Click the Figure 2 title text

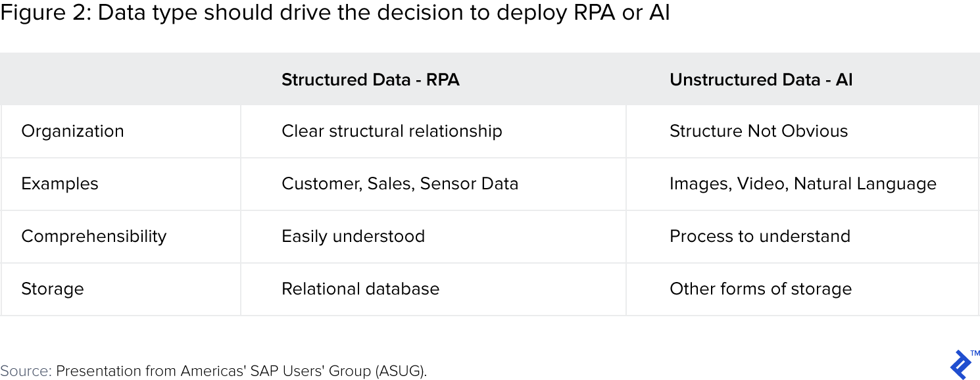(335, 13)
